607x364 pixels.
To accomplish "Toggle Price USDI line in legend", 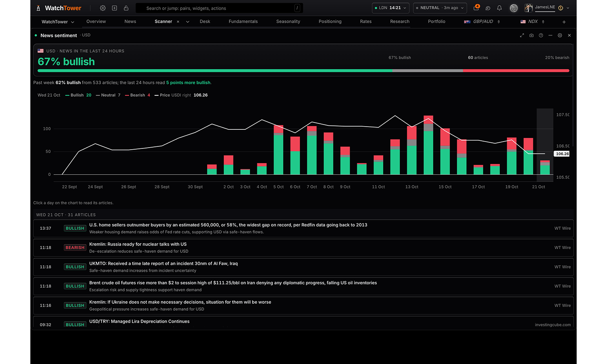I will point(181,95).
